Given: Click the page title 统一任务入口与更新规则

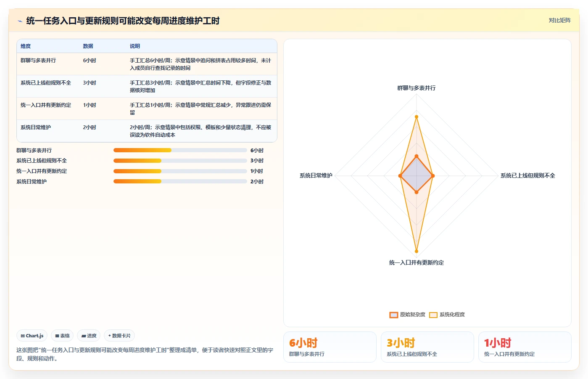Looking at the screenshot, I should (123, 21).
